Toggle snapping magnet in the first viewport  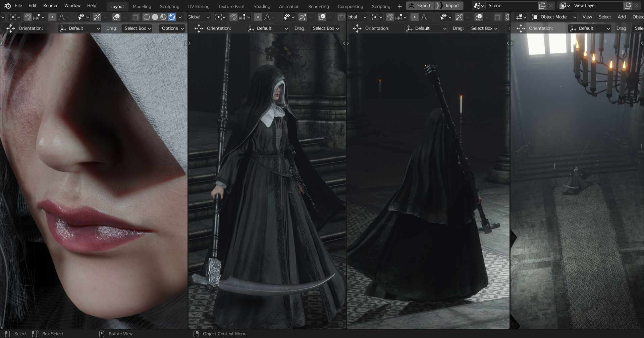click(28, 17)
